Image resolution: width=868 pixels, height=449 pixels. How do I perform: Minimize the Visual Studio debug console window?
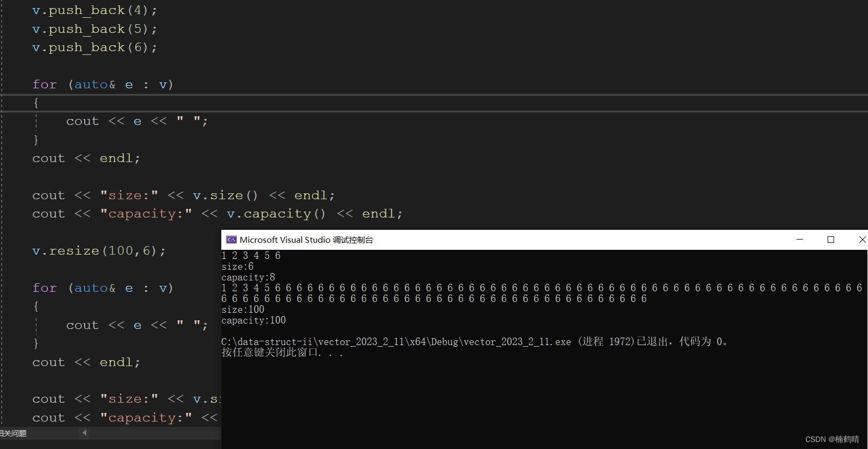pyautogui.click(x=800, y=240)
